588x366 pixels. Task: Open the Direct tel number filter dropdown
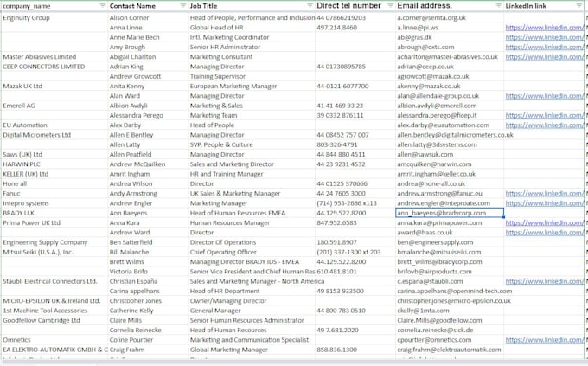tap(390, 6)
